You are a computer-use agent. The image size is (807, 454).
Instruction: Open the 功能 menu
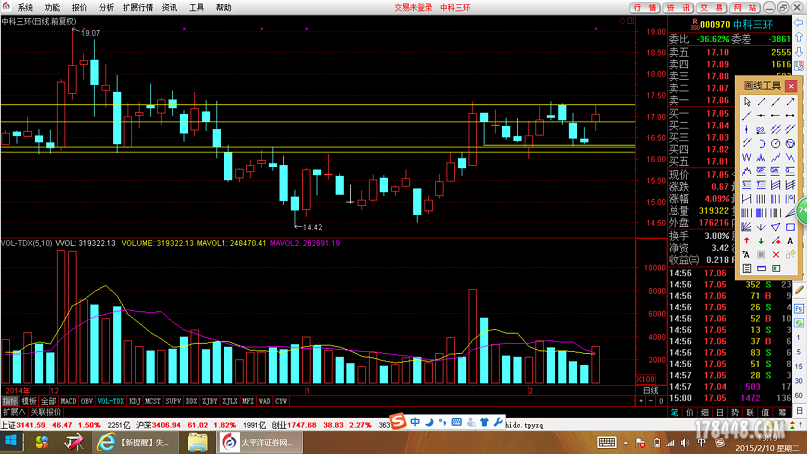[x=52, y=7]
